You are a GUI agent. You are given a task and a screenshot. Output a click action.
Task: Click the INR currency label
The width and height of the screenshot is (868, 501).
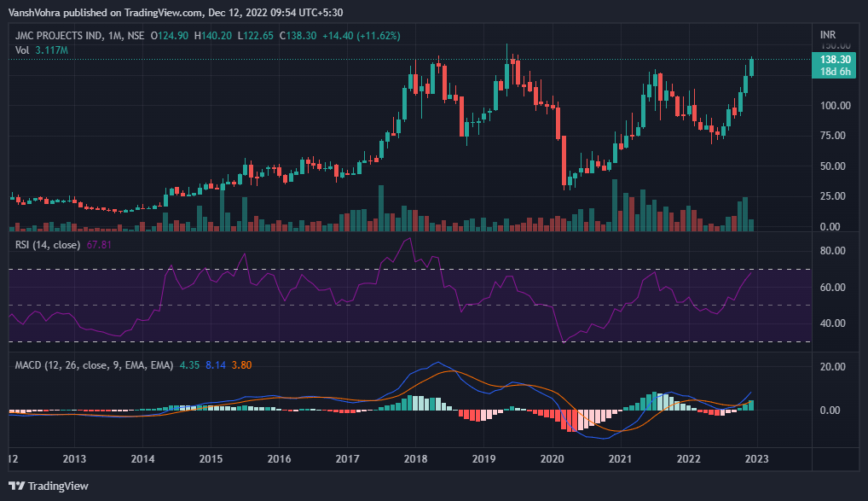[828, 34]
